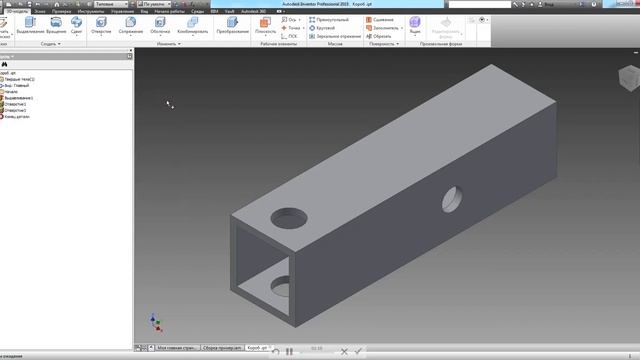This screenshot has width=640, height=360.
Task: Open the 3D-модель ribbon tab
Action: point(17,11)
